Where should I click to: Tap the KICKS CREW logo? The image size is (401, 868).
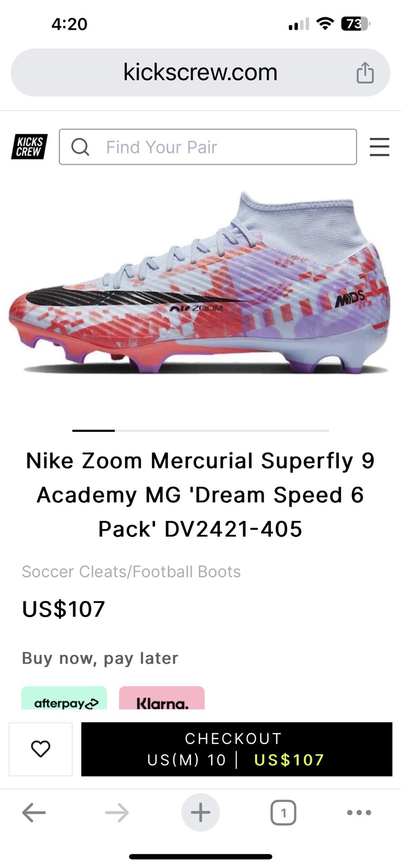[x=29, y=147]
